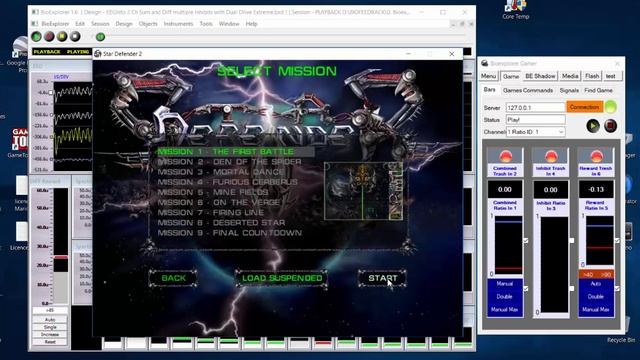
Task: Open the Session menu
Action: 100,24
